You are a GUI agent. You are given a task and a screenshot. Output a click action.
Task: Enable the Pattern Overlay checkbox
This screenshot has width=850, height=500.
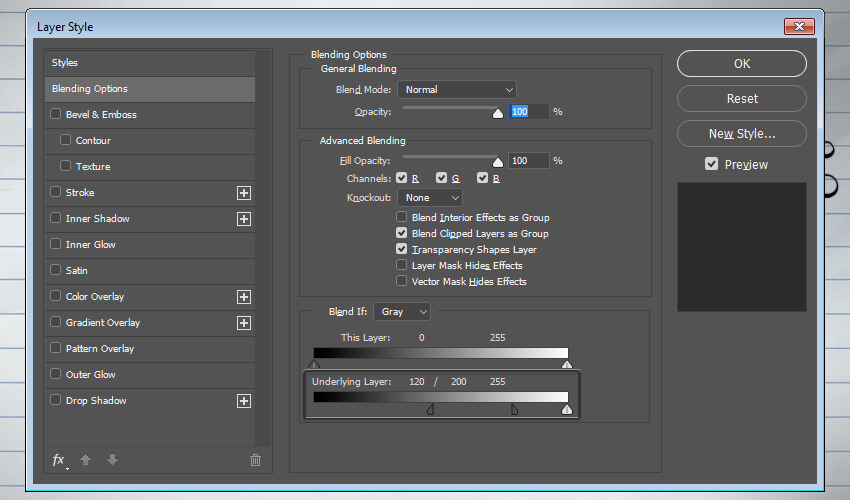click(55, 348)
